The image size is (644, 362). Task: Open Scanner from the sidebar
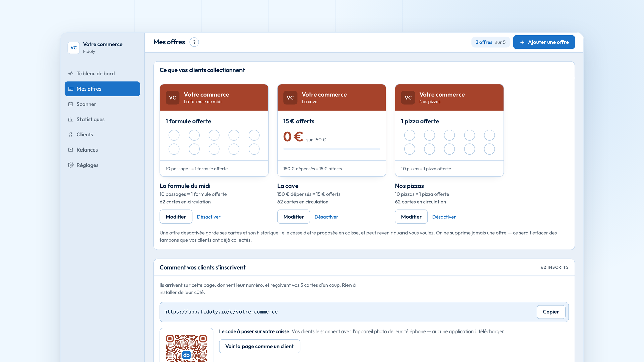click(x=102, y=104)
